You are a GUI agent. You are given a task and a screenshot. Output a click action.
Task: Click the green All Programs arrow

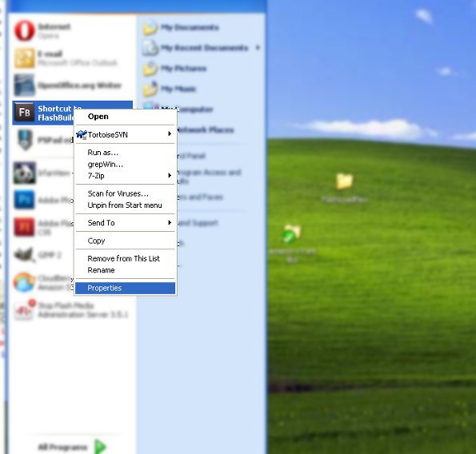[100, 447]
